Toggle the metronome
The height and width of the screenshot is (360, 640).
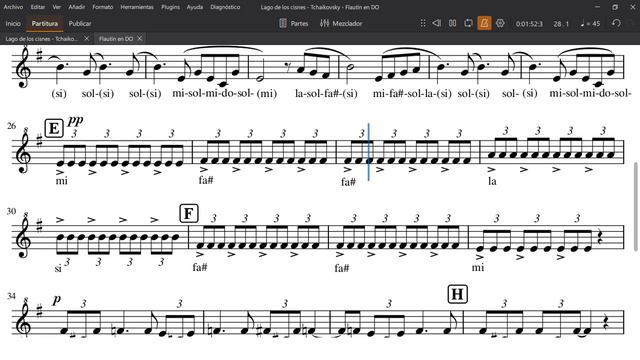[484, 23]
